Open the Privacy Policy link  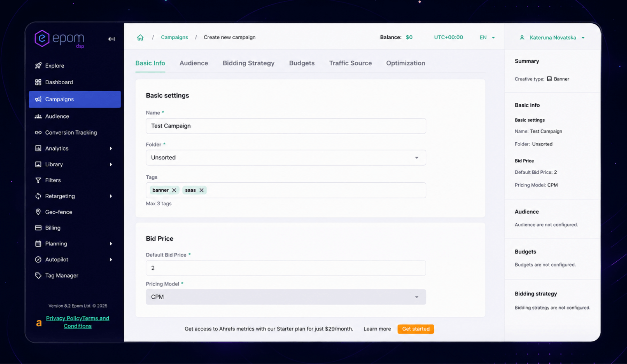point(64,318)
